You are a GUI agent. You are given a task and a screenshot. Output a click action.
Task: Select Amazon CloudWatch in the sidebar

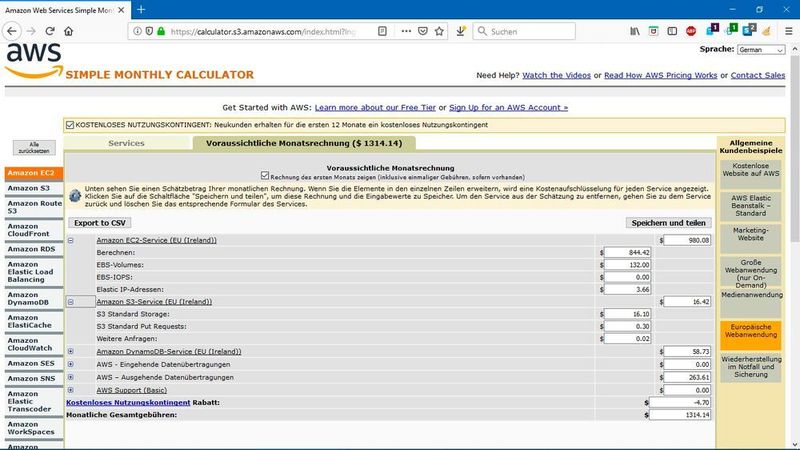point(34,344)
